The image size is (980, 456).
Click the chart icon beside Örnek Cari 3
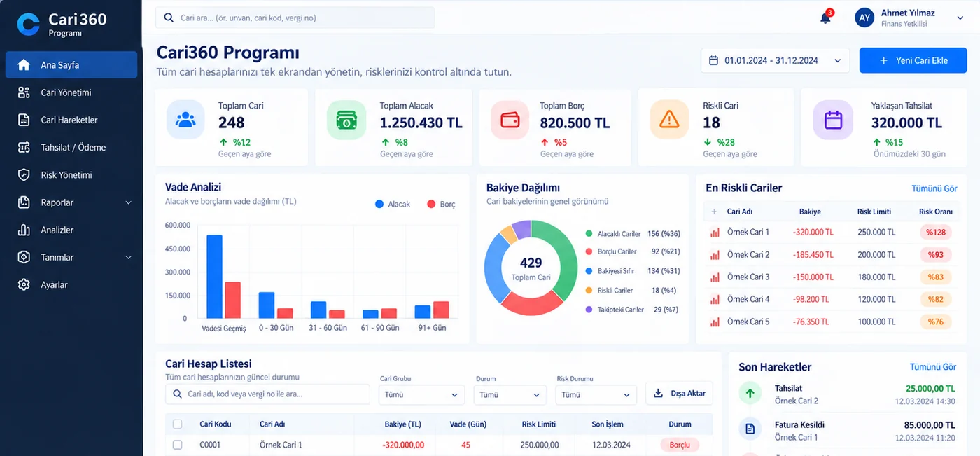[715, 277]
